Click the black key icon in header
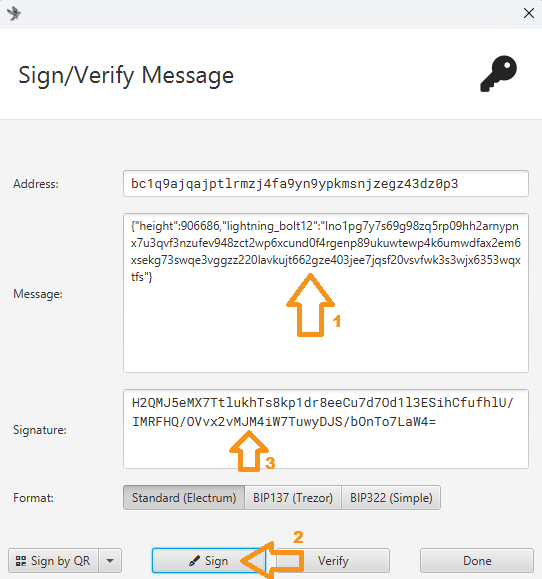542x579 pixels. 498,74
